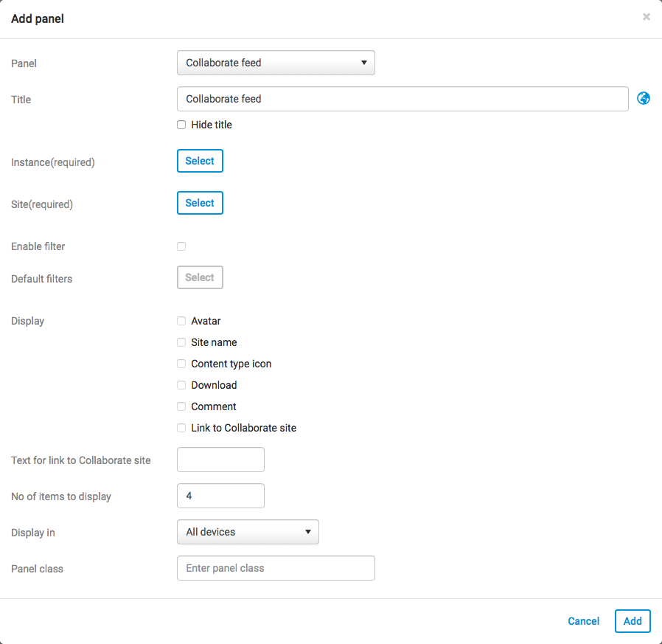Click the No of items to display field
Image resolution: width=662 pixels, height=644 pixels.
point(220,496)
